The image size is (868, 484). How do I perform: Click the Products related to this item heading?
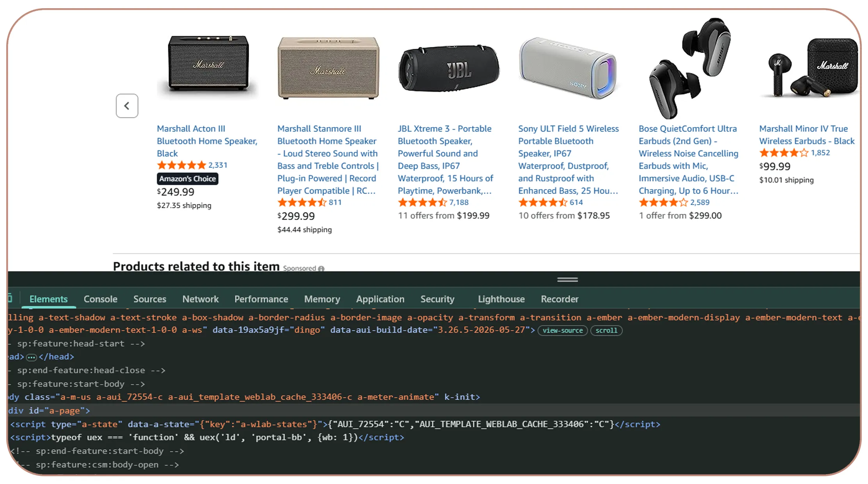pyautogui.click(x=196, y=266)
